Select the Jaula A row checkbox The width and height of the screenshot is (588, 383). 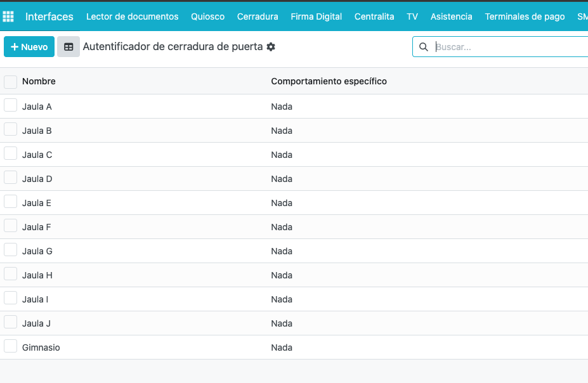(x=11, y=105)
